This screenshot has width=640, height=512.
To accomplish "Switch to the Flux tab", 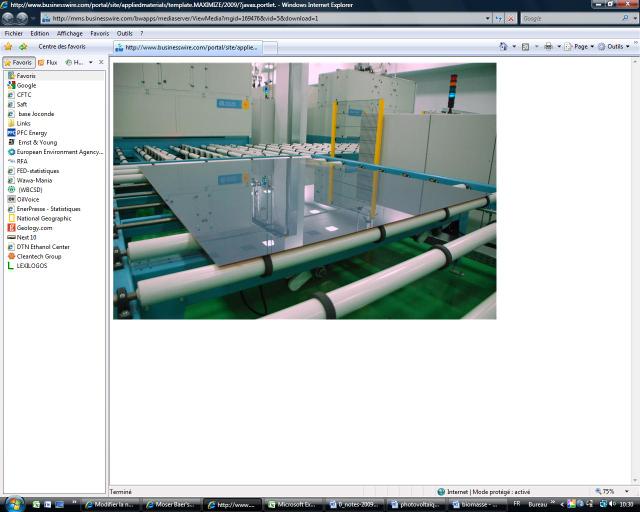I will 48,62.
